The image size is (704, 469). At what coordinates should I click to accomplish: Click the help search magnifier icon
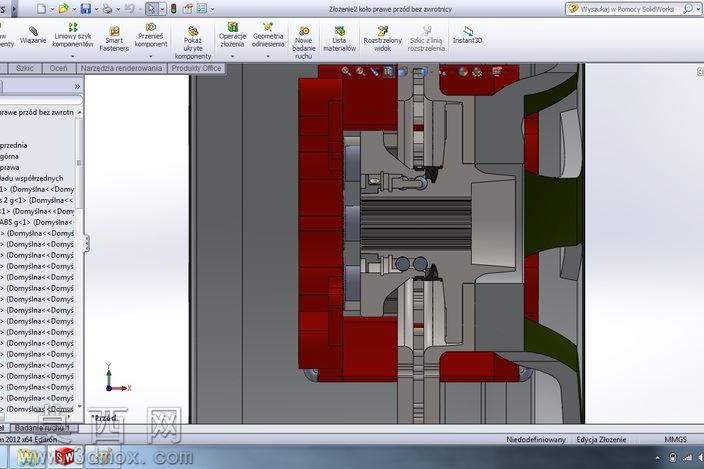(x=687, y=9)
